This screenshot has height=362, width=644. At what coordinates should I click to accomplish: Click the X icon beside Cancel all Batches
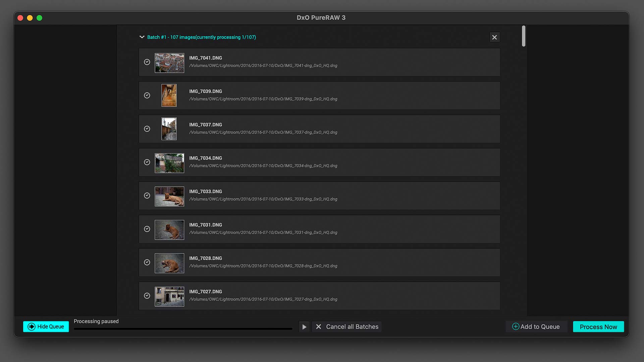click(319, 326)
